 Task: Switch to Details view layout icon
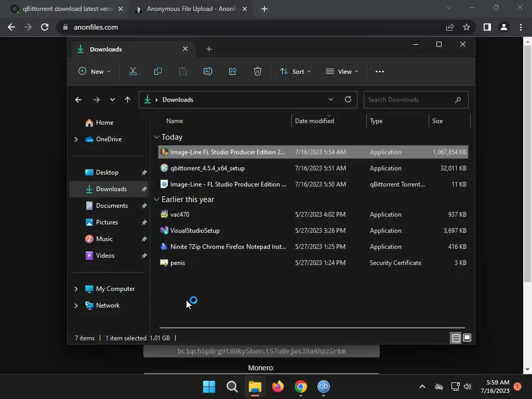click(456, 338)
